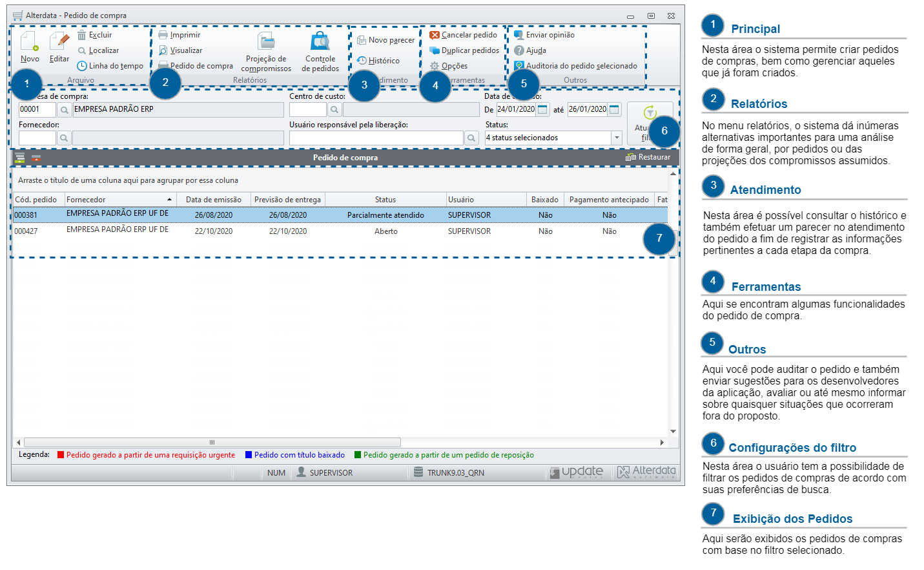
Task: Click the horizontal scrollbar thumb below the grid
Action: point(212,443)
